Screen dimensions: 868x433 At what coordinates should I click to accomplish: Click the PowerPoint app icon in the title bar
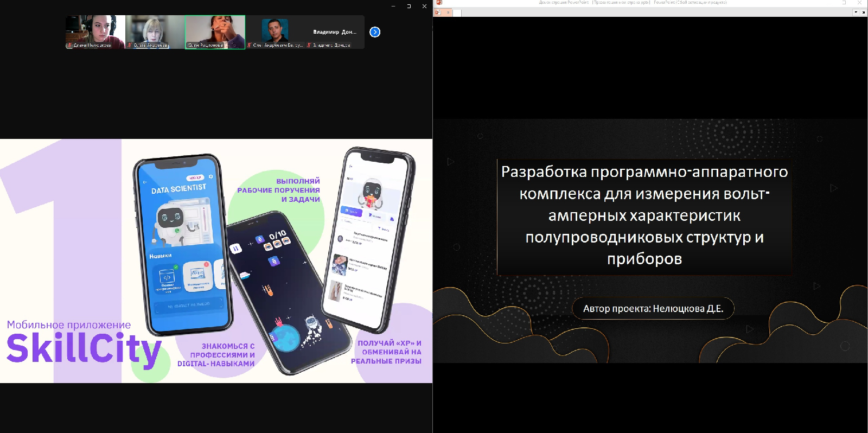click(x=439, y=3)
